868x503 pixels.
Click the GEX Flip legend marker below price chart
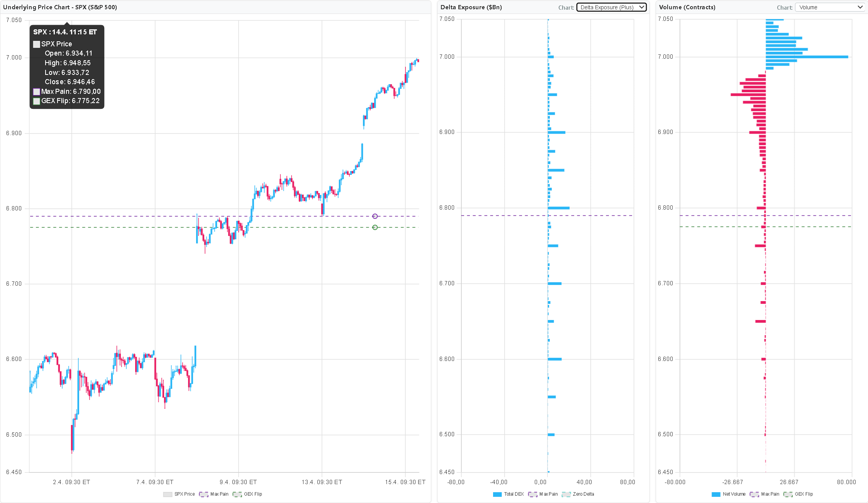point(237,495)
